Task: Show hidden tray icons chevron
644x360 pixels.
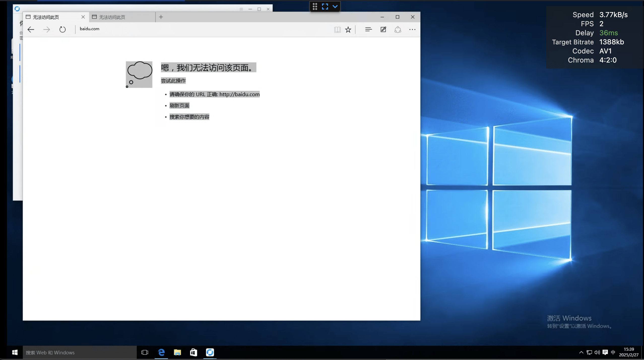Action: (x=581, y=352)
